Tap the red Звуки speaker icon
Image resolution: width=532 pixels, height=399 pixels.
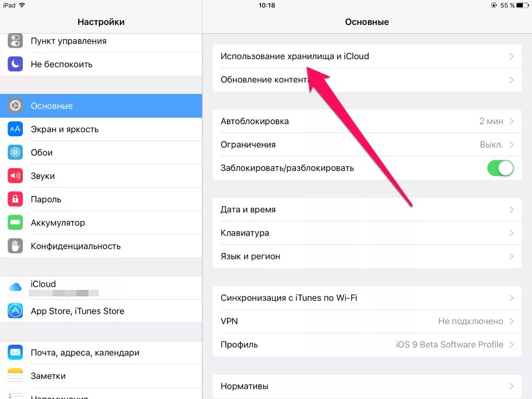pyautogui.click(x=15, y=176)
